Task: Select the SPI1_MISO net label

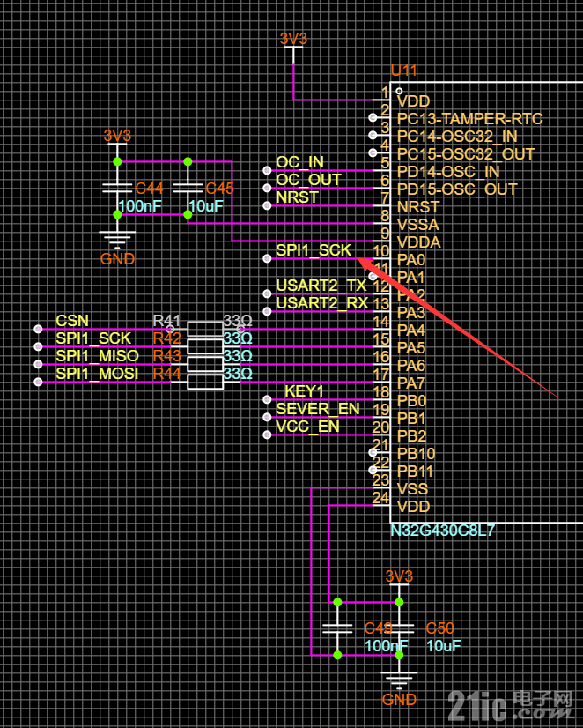Action: point(98,356)
